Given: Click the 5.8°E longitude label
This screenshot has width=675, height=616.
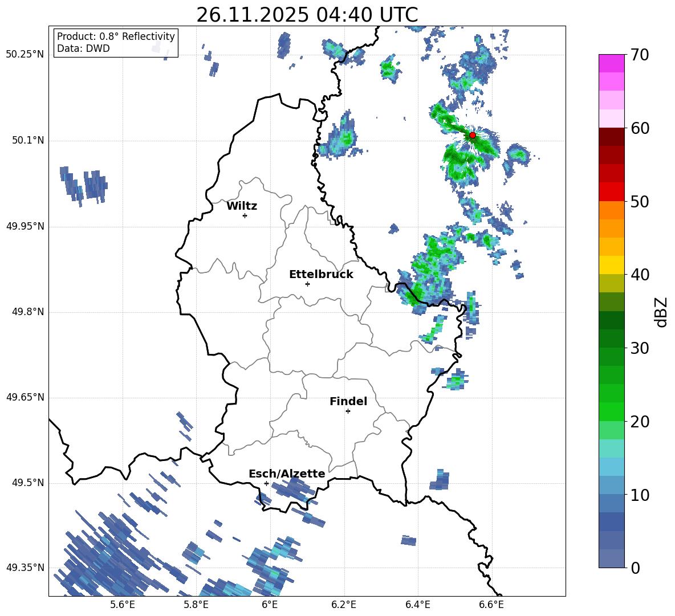Looking at the screenshot, I should pos(196,605).
